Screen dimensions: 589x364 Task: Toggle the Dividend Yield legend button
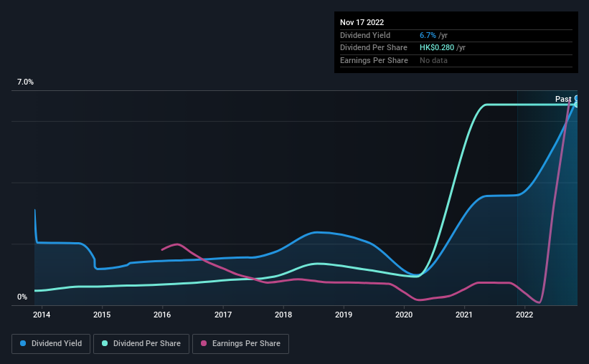[x=50, y=344]
